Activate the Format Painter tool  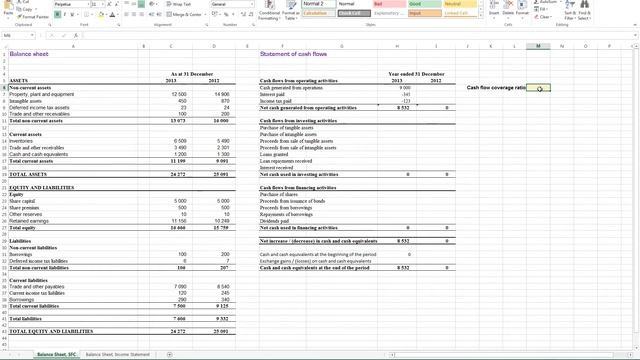pos(33,17)
